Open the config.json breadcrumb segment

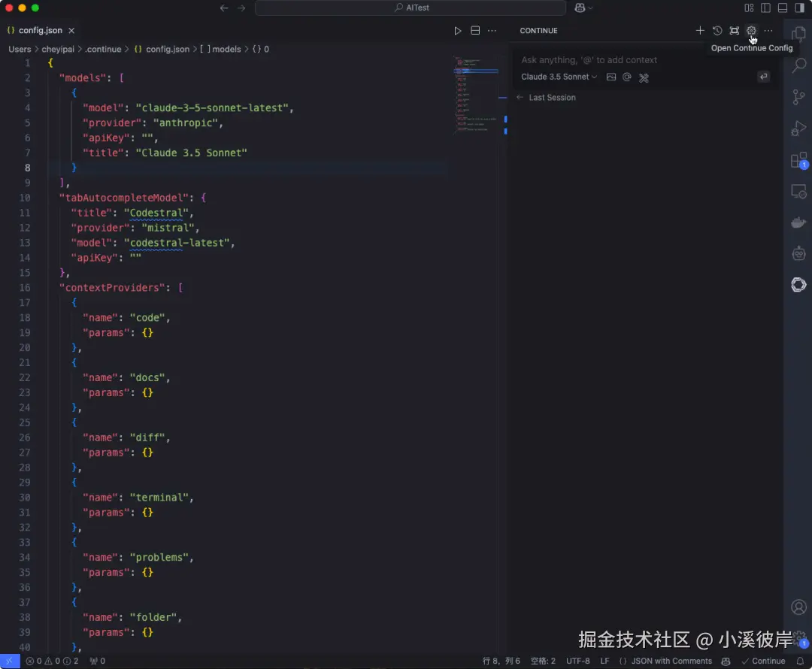pyautogui.click(x=162, y=49)
